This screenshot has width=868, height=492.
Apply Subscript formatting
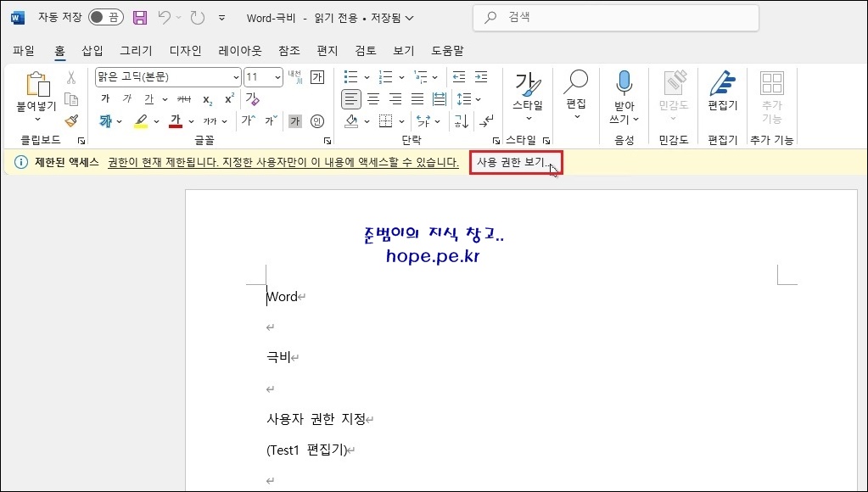tap(207, 99)
